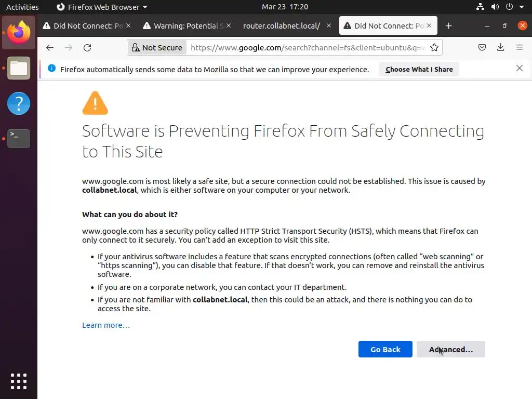Launch Terminal from the Ubuntu dock
Viewport: 532px width, 399px height.
(x=19, y=138)
